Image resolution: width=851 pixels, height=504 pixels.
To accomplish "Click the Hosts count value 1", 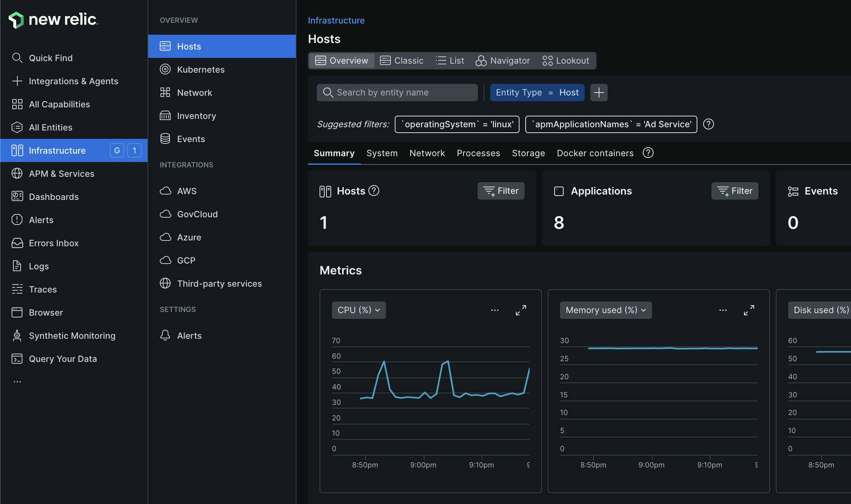I will click(x=324, y=223).
